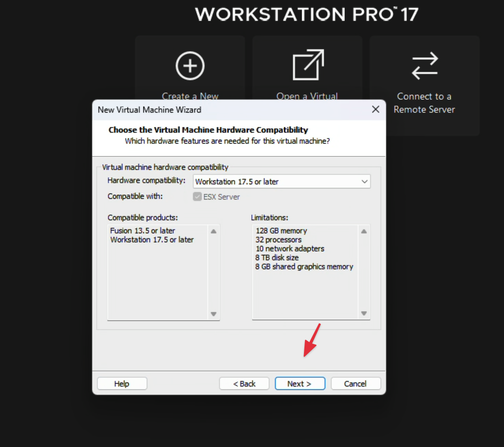Click the 32 processors limitation entry
504x447 pixels.
(x=278, y=240)
